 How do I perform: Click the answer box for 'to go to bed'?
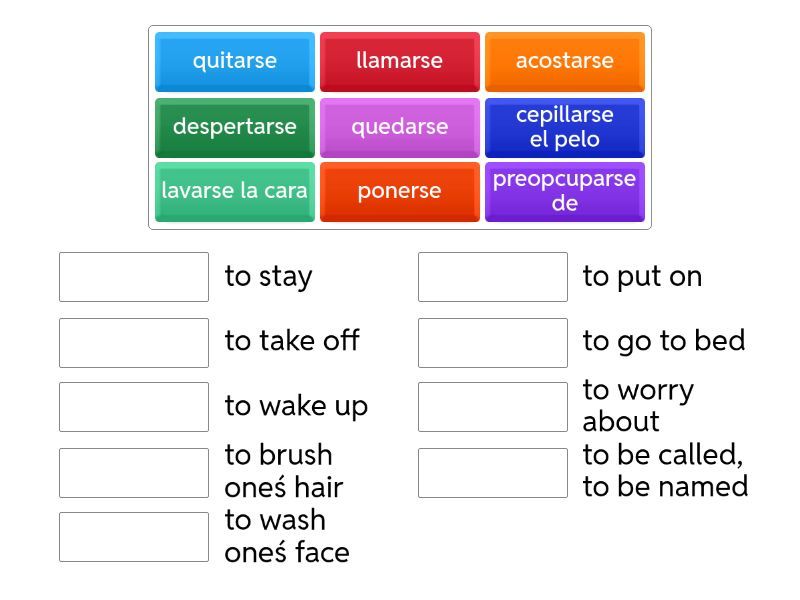tap(493, 342)
